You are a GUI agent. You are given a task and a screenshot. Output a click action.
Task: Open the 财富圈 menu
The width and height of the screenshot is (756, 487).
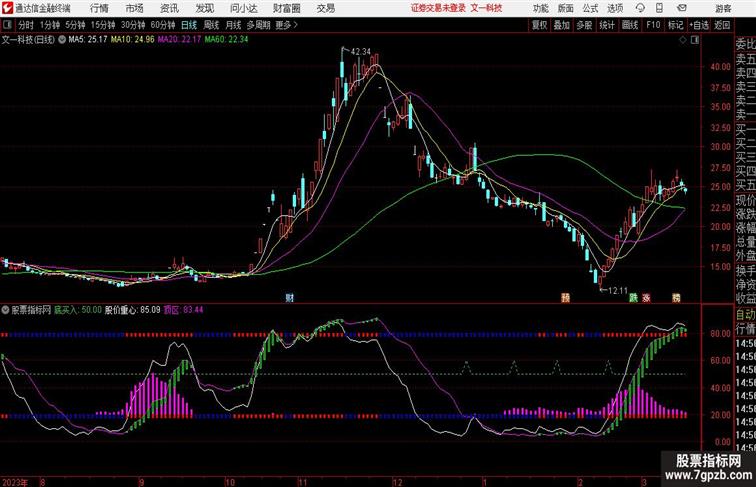(x=286, y=8)
